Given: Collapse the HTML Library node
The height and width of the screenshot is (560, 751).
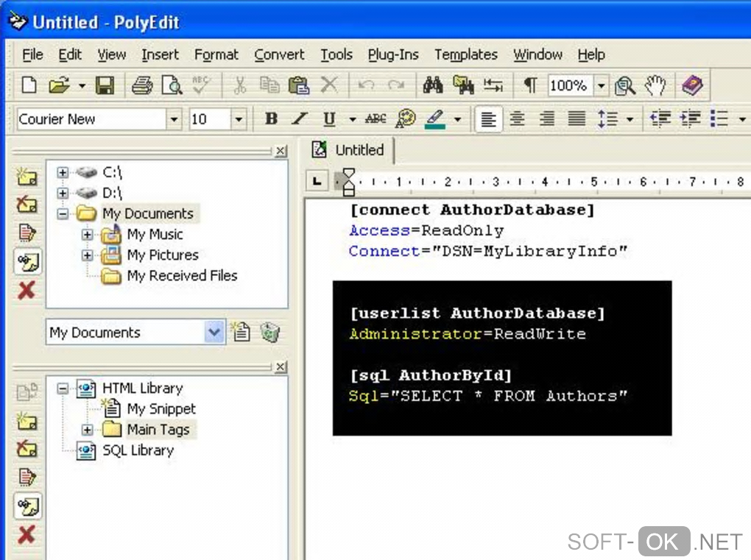Looking at the screenshot, I should tap(63, 388).
